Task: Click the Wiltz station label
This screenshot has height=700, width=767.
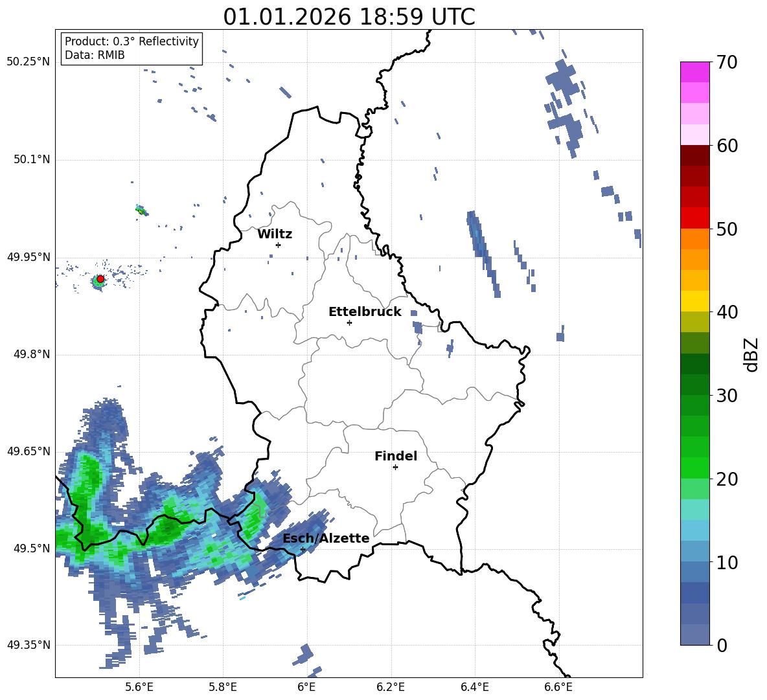Action: (275, 234)
